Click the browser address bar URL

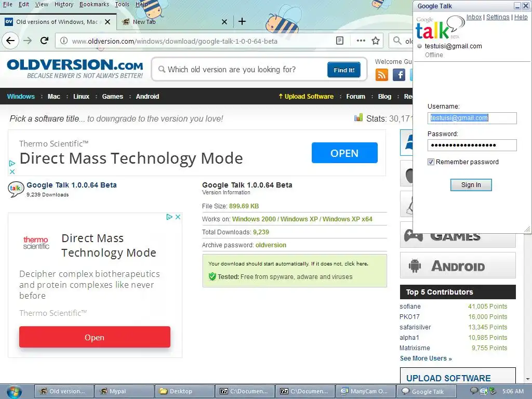click(x=175, y=41)
